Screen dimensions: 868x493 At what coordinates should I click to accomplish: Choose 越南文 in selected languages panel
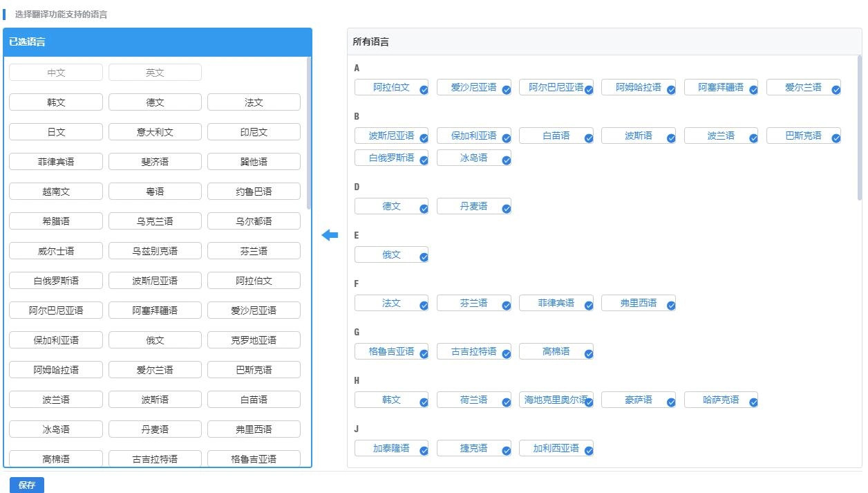pyautogui.click(x=55, y=192)
